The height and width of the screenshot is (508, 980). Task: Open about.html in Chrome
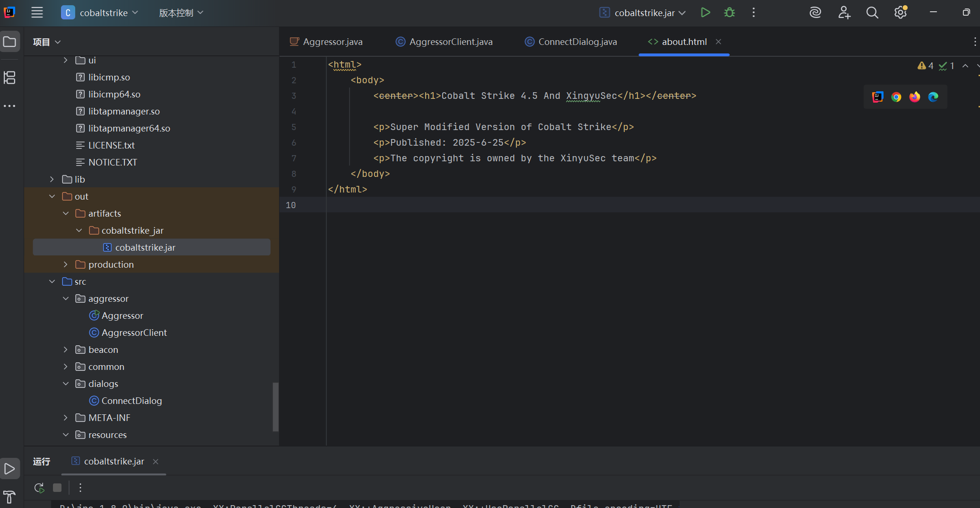point(896,97)
